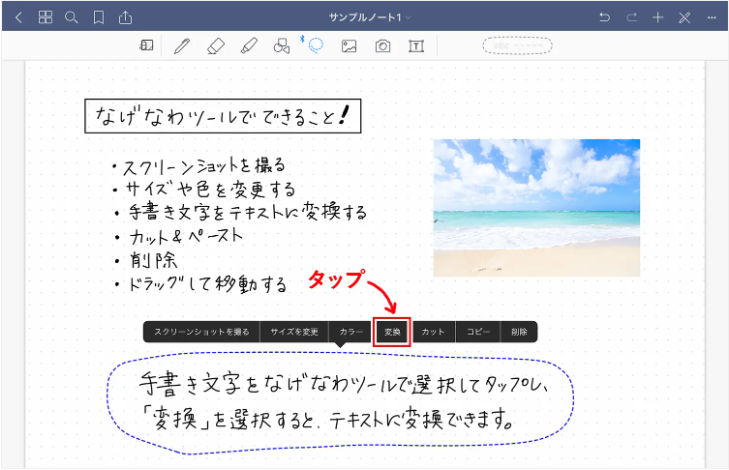Select the Eraser tool

coord(216,46)
